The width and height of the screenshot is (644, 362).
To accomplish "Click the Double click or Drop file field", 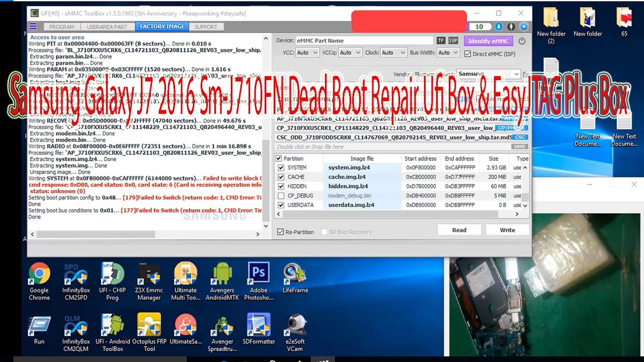I will pos(392,147).
